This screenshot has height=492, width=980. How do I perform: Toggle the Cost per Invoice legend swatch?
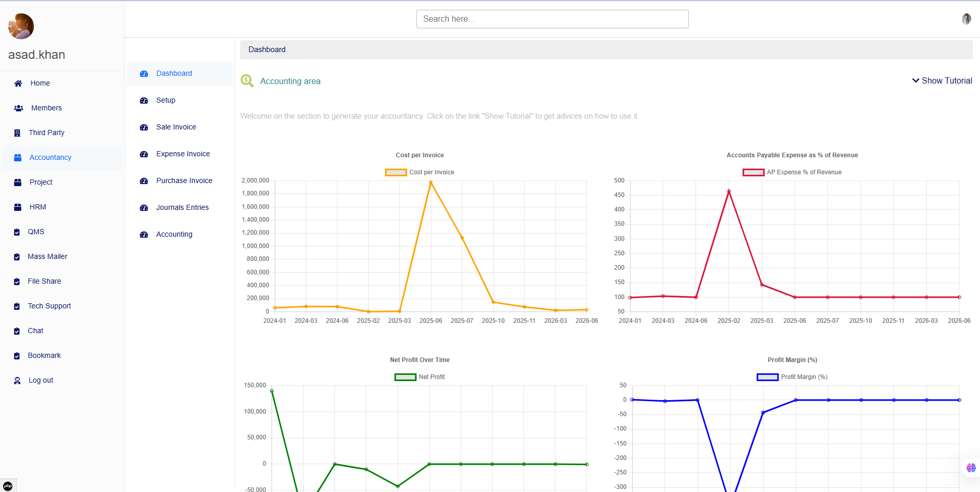[396, 172]
